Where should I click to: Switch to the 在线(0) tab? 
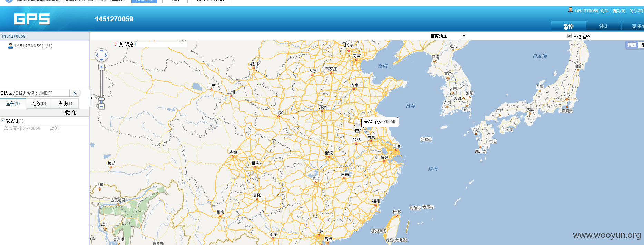[x=39, y=104]
